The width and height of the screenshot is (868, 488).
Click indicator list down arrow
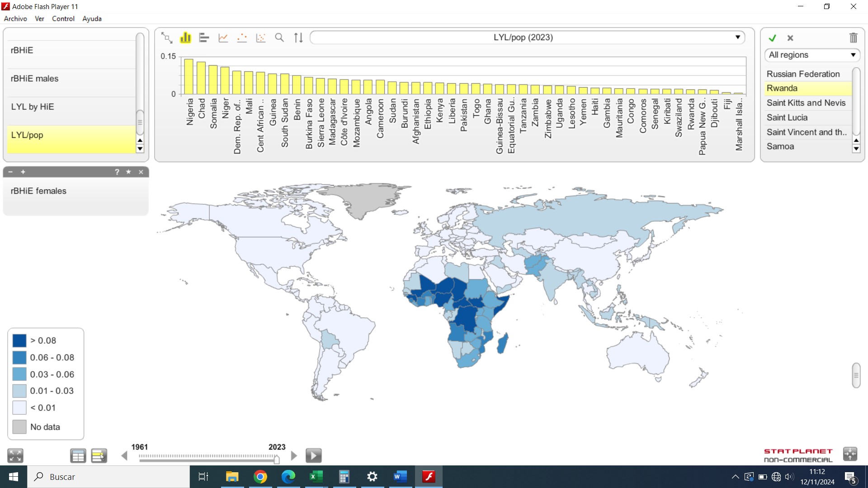[x=140, y=149]
